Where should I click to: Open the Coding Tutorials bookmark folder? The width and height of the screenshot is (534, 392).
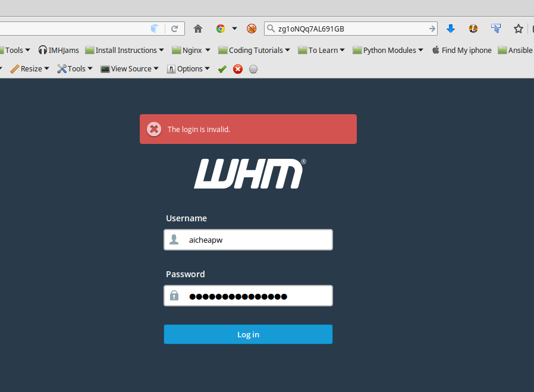pos(255,51)
